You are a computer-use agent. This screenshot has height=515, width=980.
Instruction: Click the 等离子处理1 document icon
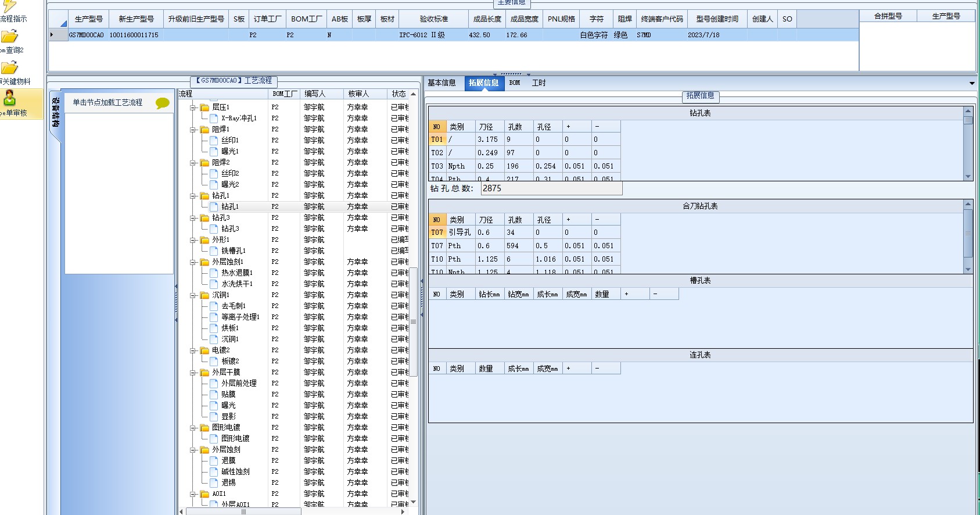pyautogui.click(x=214, y=317)
